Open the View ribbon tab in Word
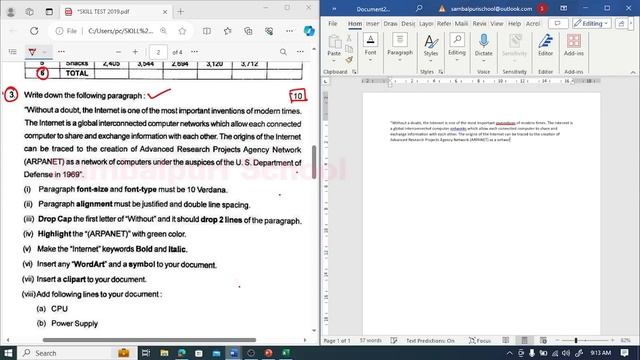The image size is (640, 360). (497, 24)
